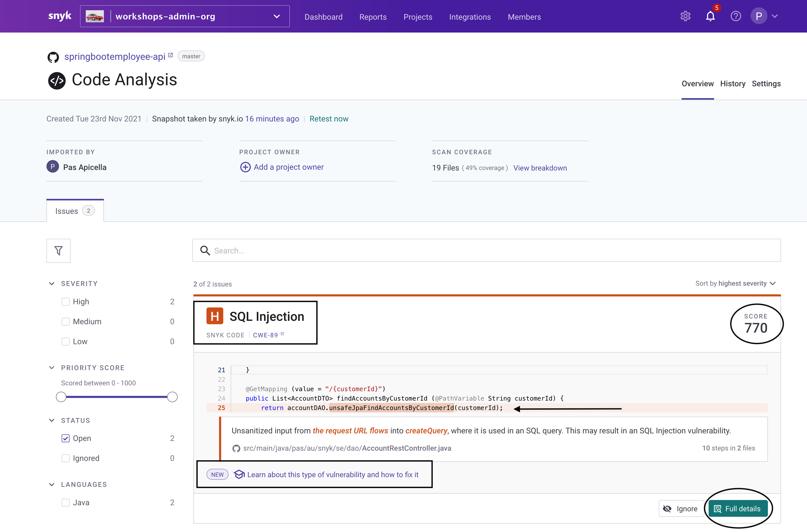Viewport: 807px width, 532px height.
Task: Check the Ignored status checkbox
Action: 66,458
